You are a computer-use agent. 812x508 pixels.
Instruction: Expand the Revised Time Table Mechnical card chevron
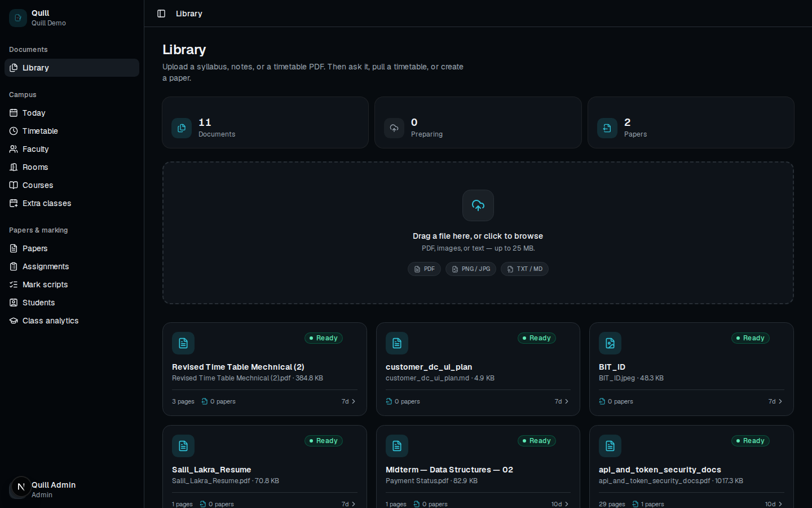point(354,401)
